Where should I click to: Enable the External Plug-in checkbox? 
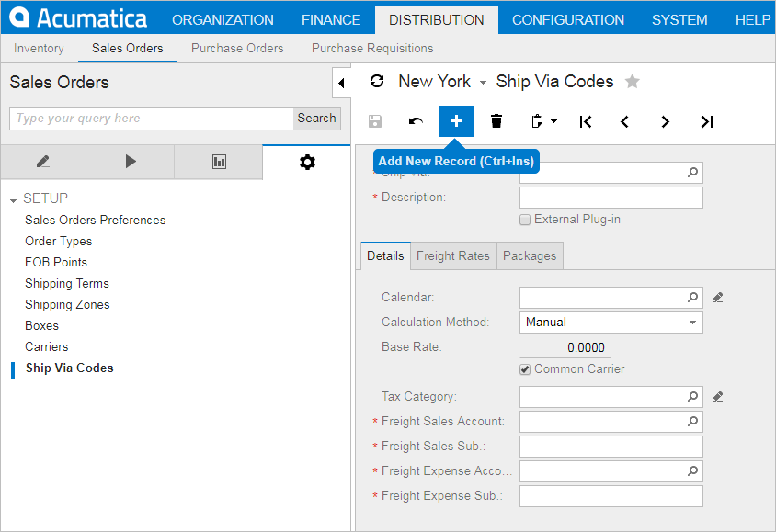pos(525,220)
